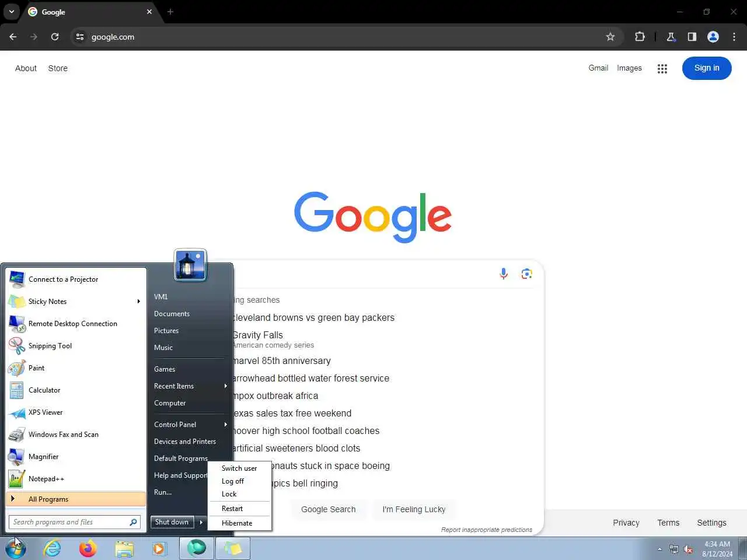The height and width of the screenshot is (560, 747).
Task: Open a new Chrome tab
Action: pyautogui.click(x=170, y=12)
